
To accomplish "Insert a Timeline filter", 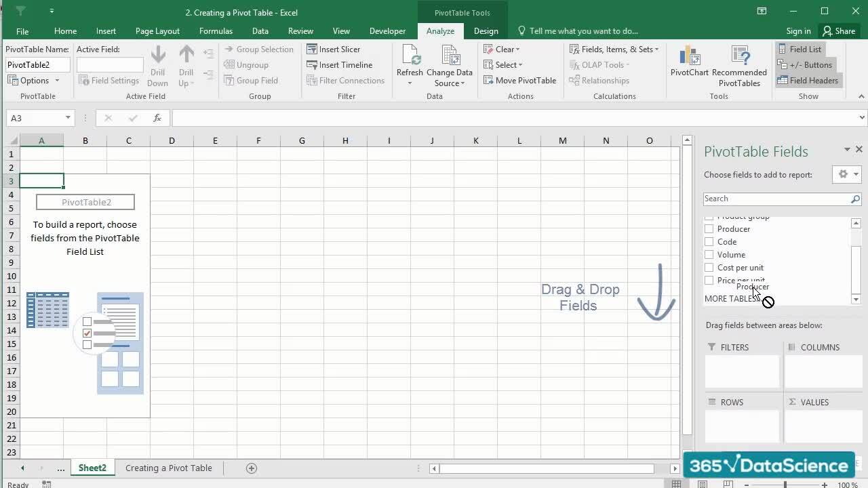I will (340, 64).
